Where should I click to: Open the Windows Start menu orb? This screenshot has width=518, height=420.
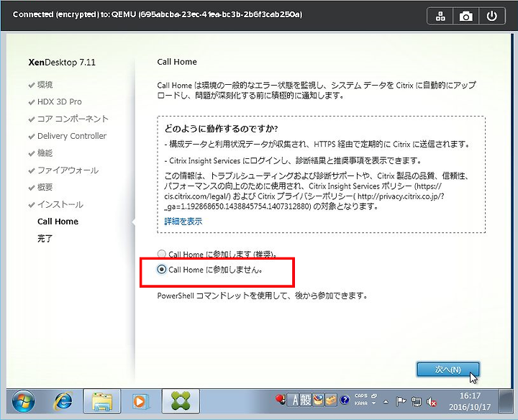click(23, 401)
